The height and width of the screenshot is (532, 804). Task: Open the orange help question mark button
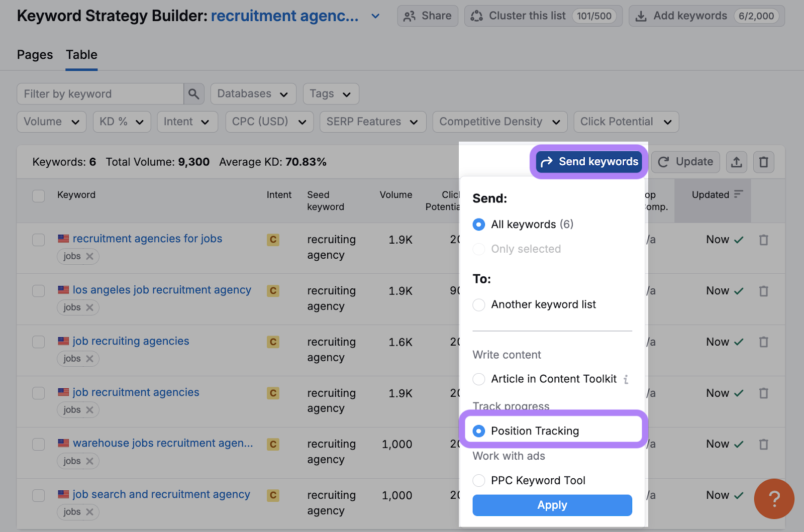click(774, 498)
